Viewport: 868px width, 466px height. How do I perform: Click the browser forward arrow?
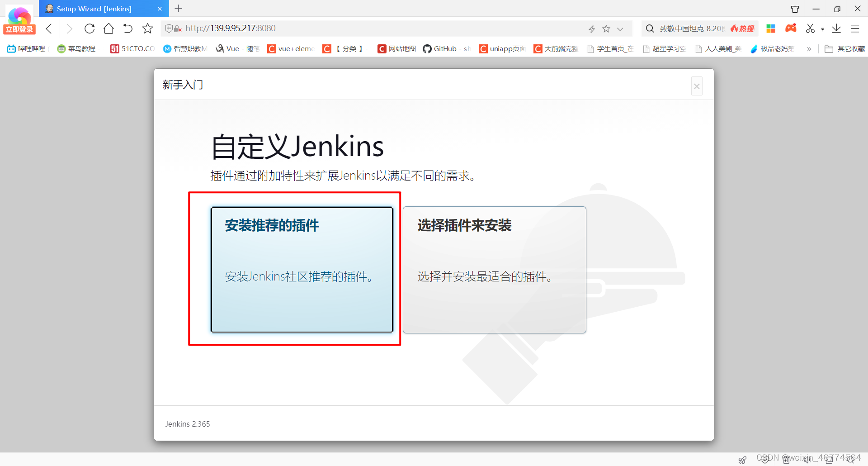tap(69, 29)
